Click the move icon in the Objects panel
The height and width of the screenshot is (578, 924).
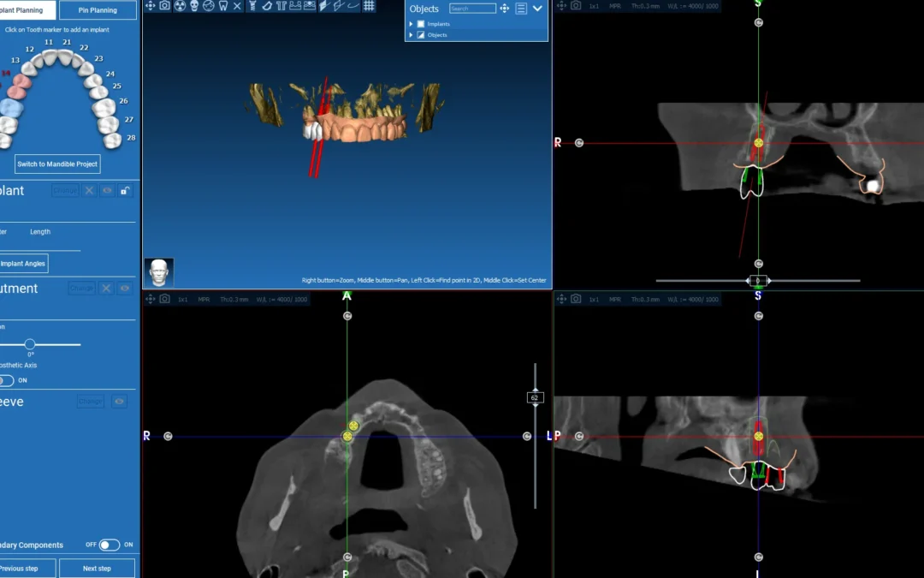505,9
